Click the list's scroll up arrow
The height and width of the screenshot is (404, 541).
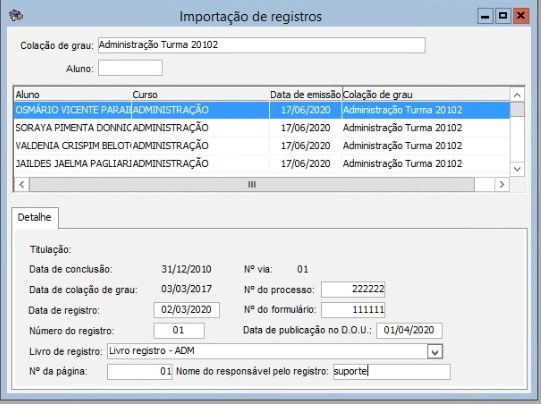[x=517, y=95]
